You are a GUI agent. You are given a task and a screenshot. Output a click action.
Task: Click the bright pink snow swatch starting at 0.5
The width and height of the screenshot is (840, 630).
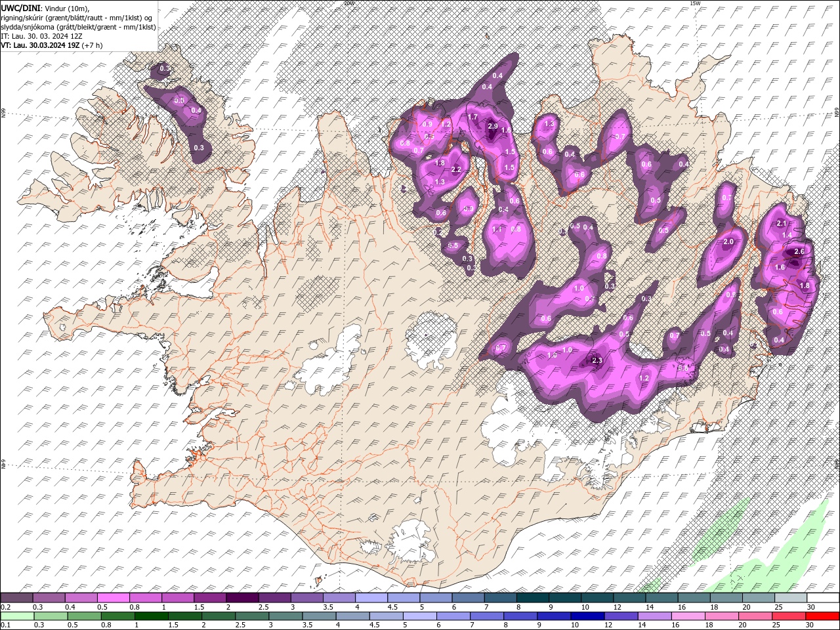[112, 597]
